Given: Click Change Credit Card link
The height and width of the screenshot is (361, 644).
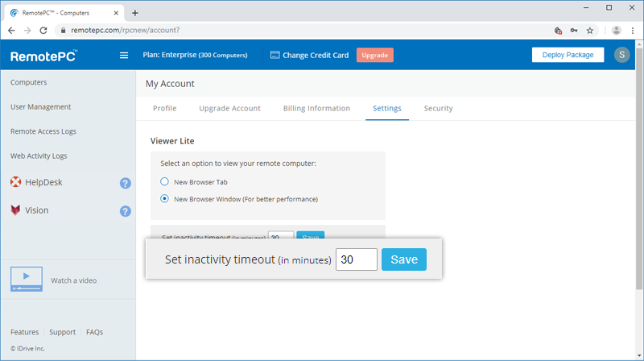Looking at the screenshot, I should click(310, 55).
